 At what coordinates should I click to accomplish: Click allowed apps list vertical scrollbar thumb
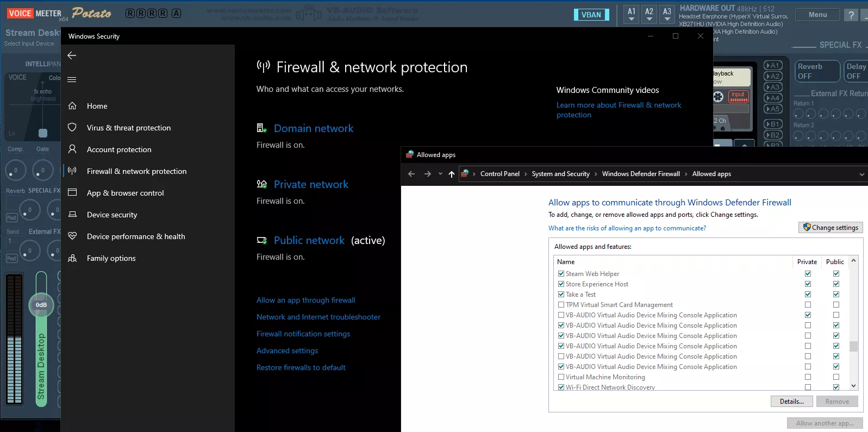click(853, 346)
